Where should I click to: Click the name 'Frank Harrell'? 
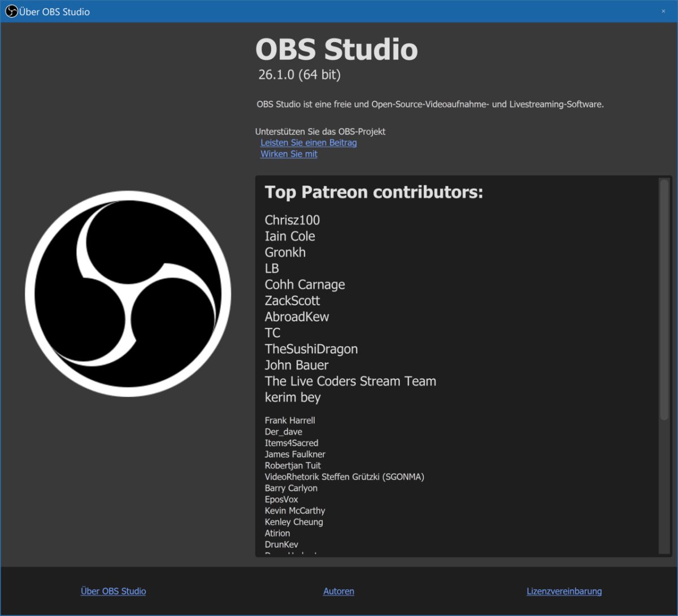point(290,420)
